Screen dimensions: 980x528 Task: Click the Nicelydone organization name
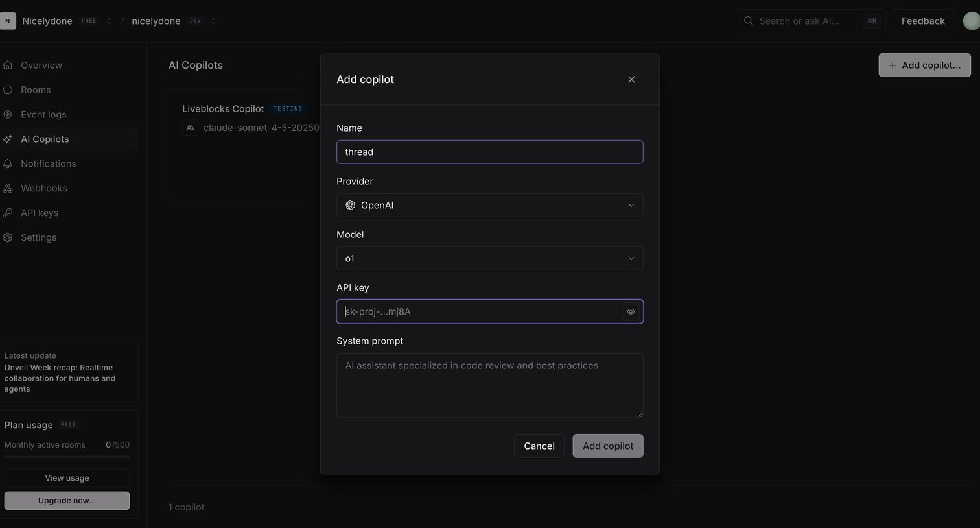47,21
